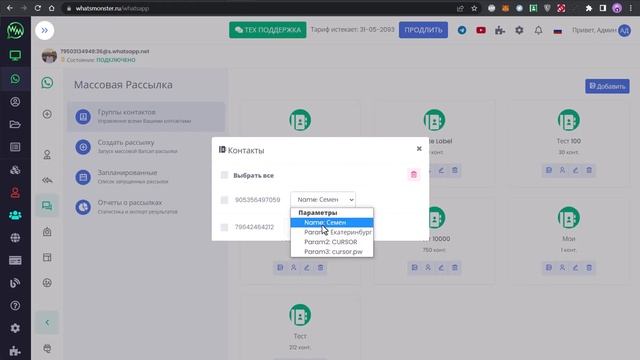This screenshot has width=640, height=360.
Task: Click contacts person icon on Тест 100 card
Action: click(x=562, y=170)
